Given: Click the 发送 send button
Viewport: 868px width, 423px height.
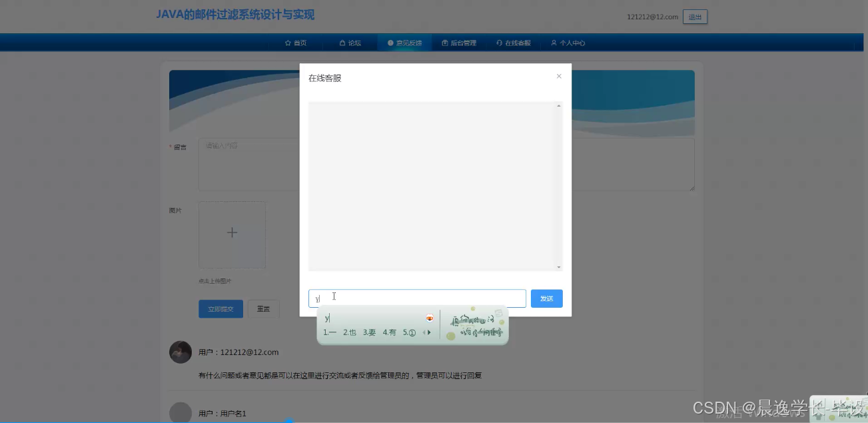Looking at the screenshot, I should tap(547, 298).
